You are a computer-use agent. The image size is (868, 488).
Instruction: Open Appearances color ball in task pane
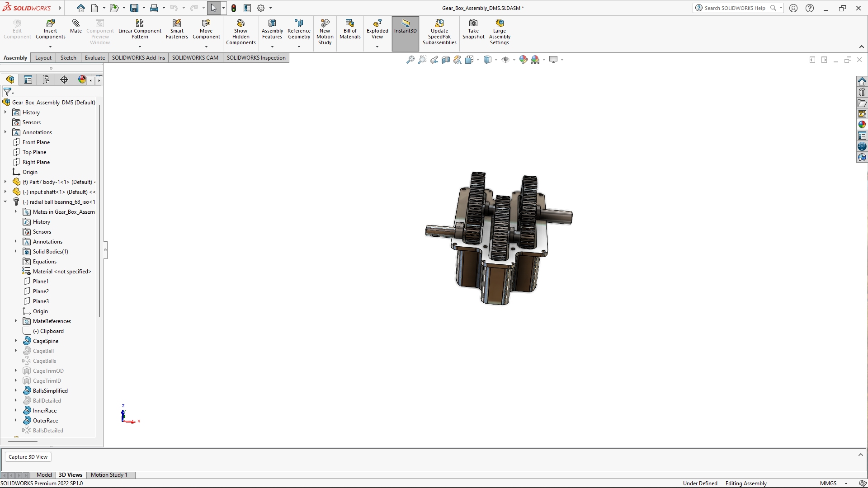click(x=862, y=125)
